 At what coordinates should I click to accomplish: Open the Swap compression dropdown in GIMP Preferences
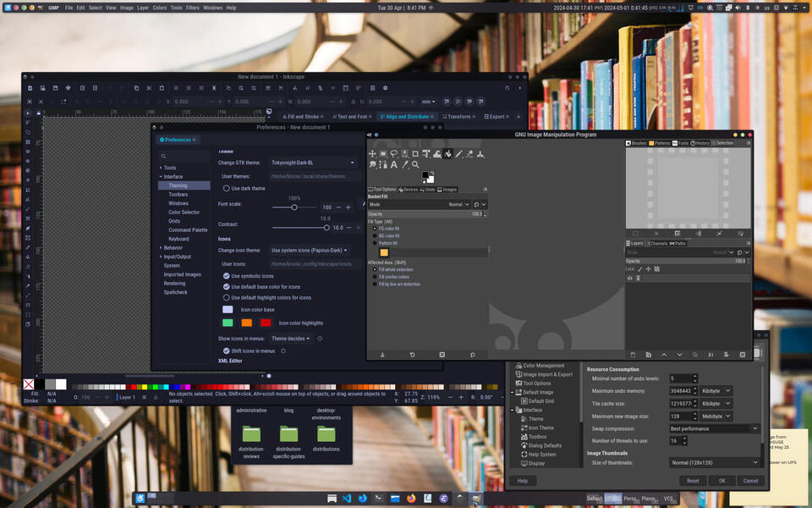tap(715, 428)
